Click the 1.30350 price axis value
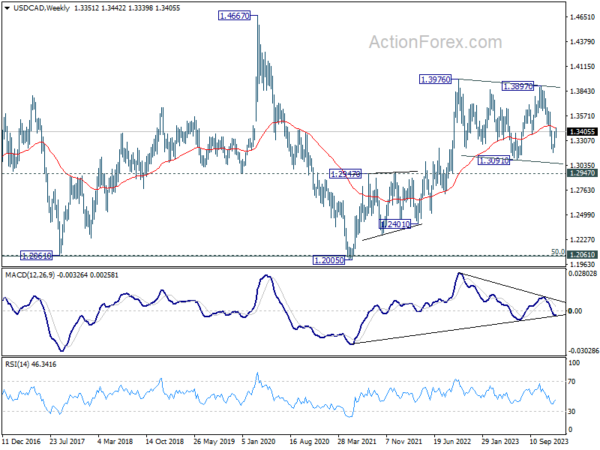 tap(582, 165)
